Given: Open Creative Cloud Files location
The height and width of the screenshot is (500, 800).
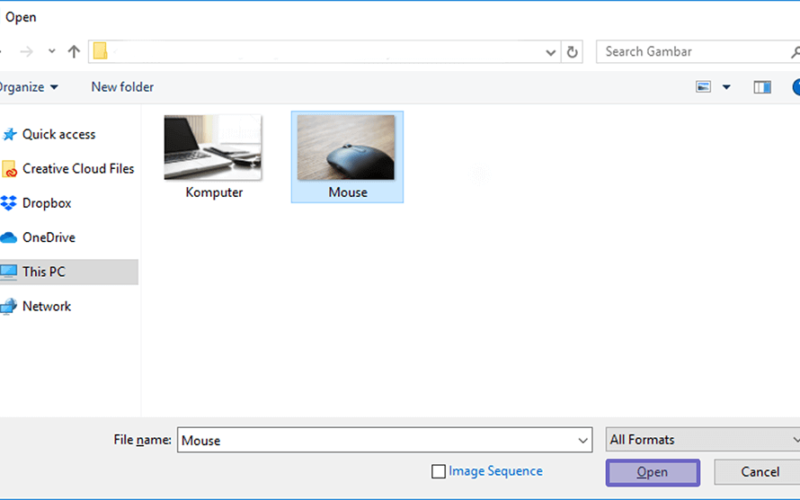Looking at the screenshot, I should pyautogui.click(x=78, y=169).
